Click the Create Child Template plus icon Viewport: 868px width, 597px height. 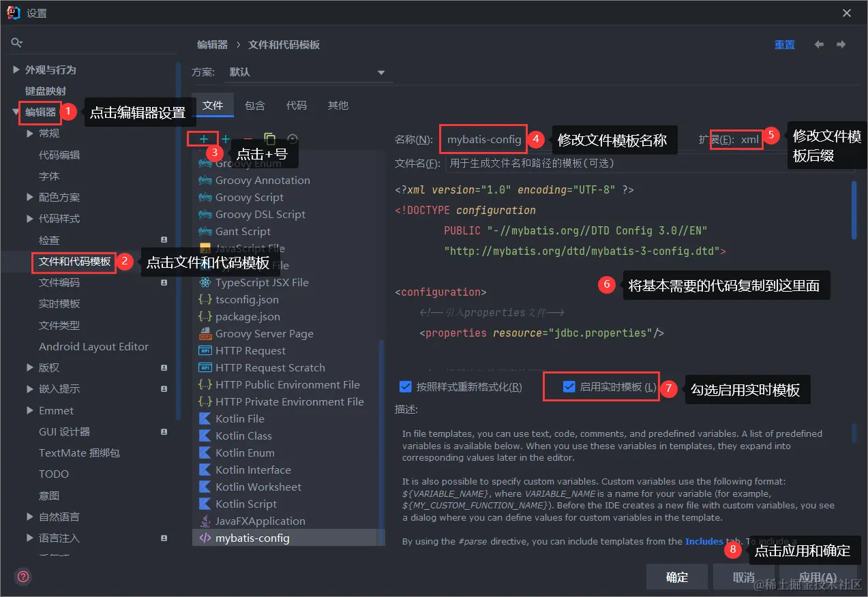(x=226, y=138)
